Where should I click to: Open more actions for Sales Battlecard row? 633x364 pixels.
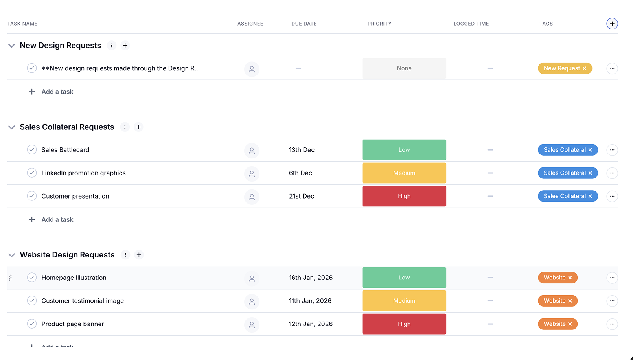(612, 150)
